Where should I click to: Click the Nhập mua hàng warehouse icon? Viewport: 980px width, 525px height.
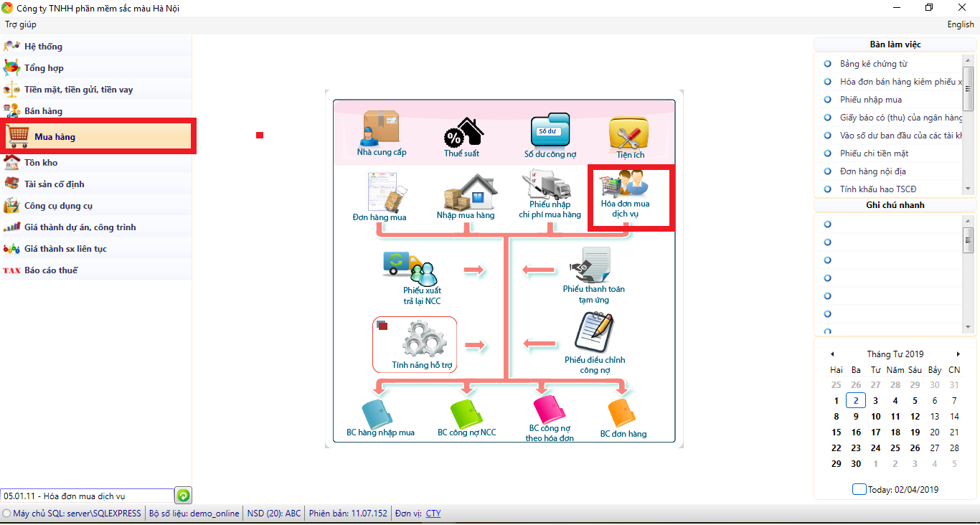(x=466, y=194)
